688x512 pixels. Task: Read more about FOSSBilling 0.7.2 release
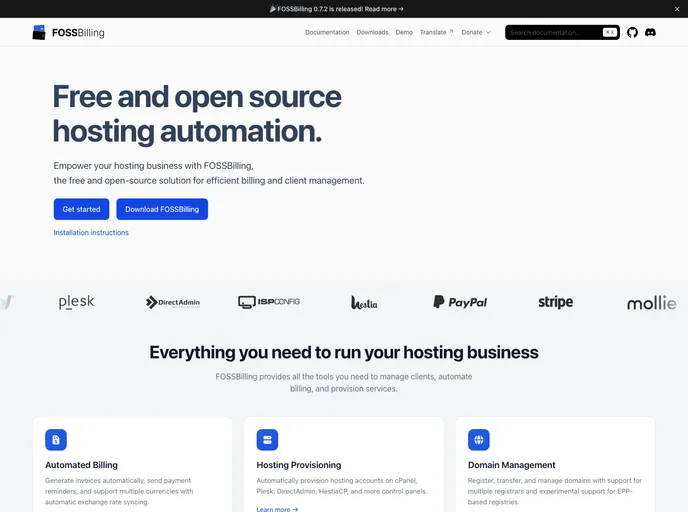click(x=337, y=9)
